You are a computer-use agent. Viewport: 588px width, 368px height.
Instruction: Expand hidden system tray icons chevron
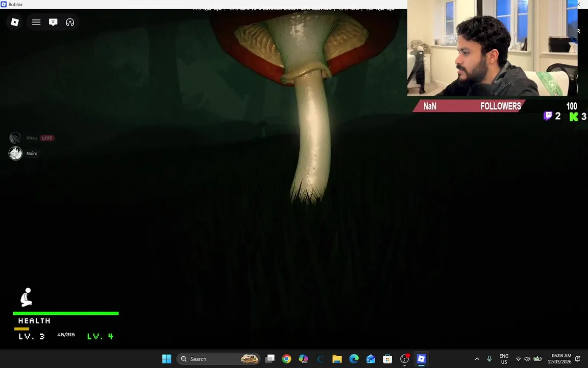pyautogui.click(x=477, y=359)
